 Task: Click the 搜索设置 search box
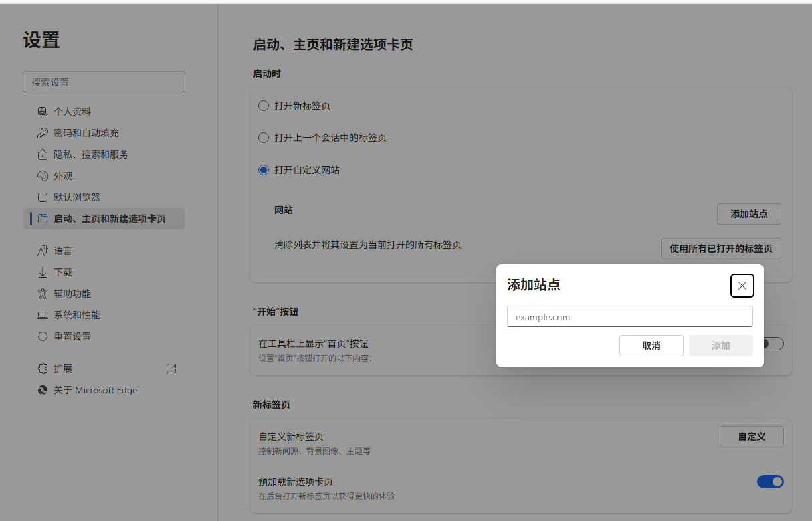104,82
